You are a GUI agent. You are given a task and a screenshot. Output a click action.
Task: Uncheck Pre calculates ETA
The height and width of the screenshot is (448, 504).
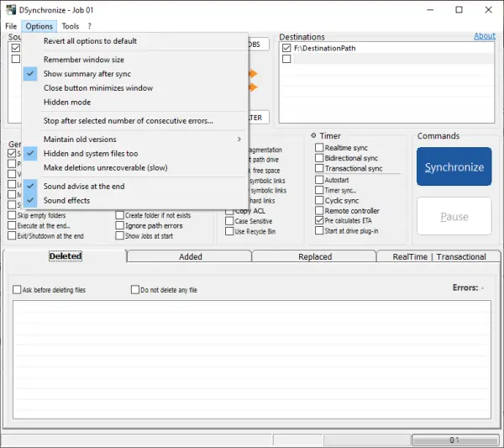pyautogui.click(x=319, y=220)
